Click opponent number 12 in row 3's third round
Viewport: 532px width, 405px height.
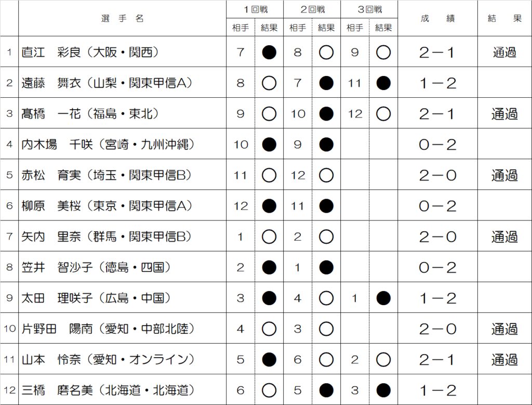[355, 114]
